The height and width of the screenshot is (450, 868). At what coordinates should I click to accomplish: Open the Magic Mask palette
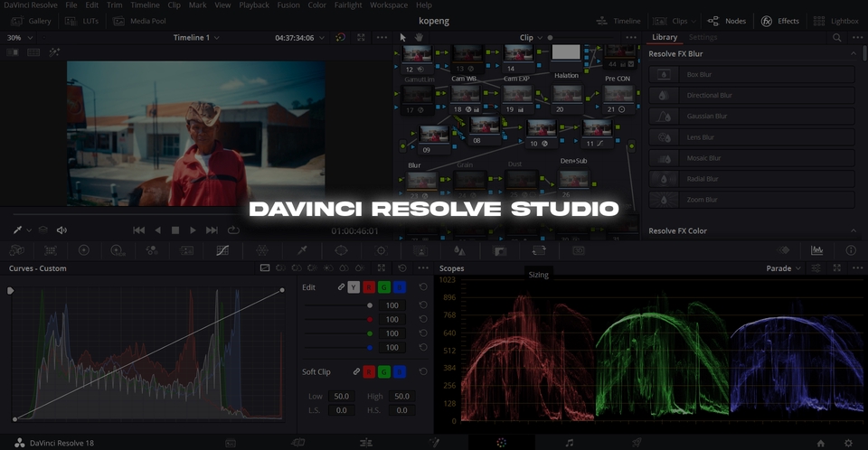tap(420, 250)
